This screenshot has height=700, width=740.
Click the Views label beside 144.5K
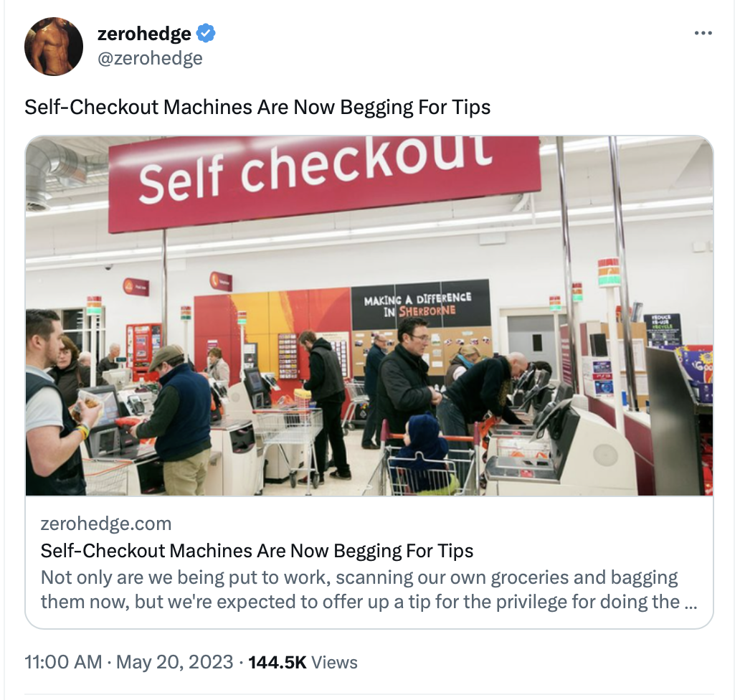click(335, 662)
